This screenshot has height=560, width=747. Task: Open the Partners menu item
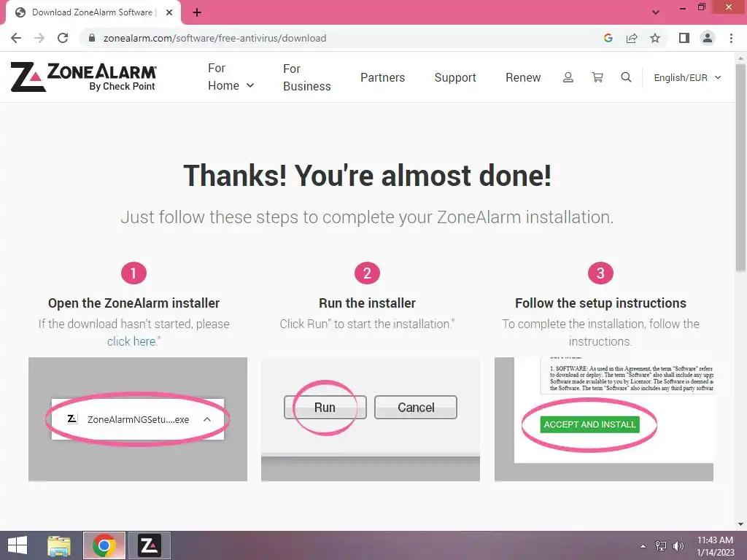point(382,77)
